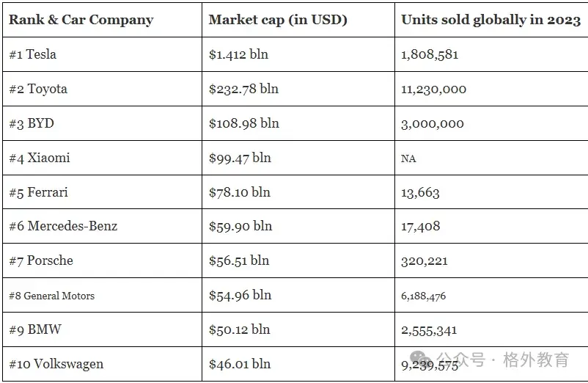Click the #6 Mercedes-Benz cell
The width and height of the screenshot is (588, 383).
[63, 226]
